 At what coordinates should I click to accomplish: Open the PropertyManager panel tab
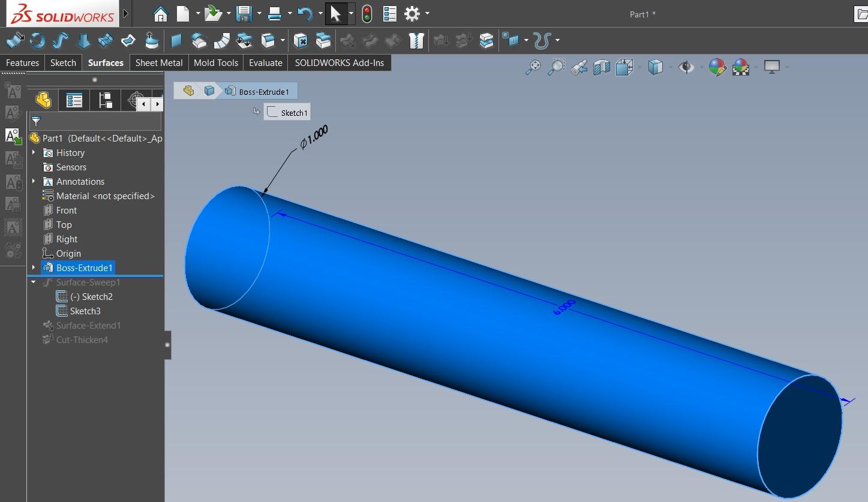pyautogui.click(x=74, y=100)
